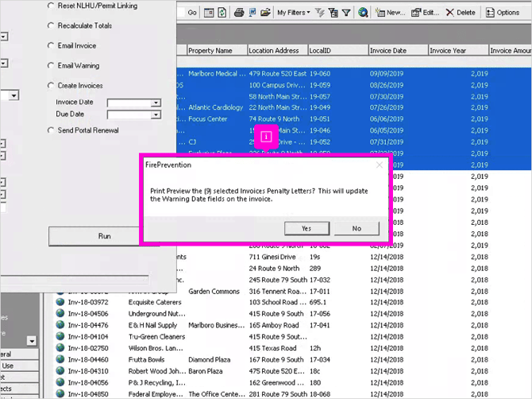Screen dimensions: 532x399
Task: Select the Create Invoices radio option
Action: (51, 86)
